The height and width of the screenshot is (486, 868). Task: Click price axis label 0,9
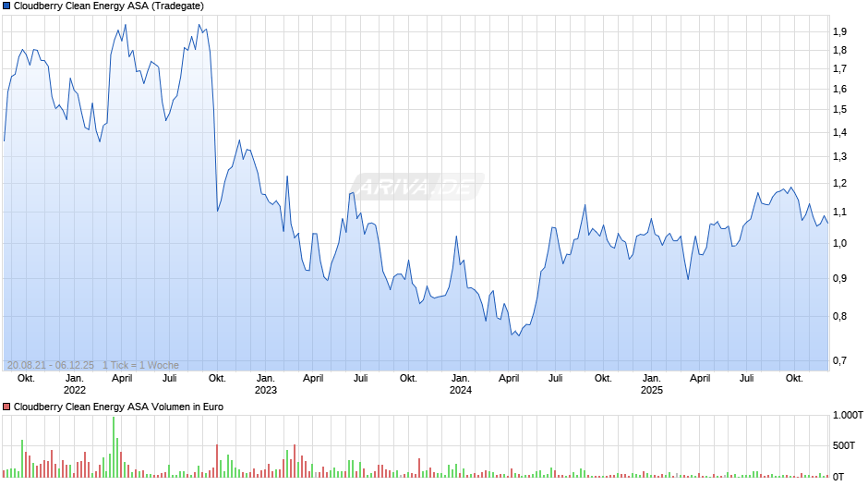pyautogui.click(x=839, y=279)
